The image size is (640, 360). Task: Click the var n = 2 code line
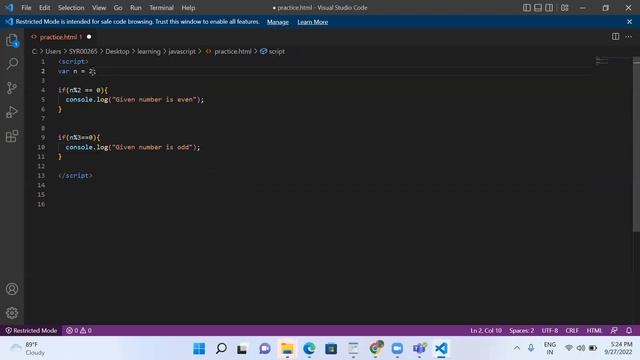coord(77,71)
